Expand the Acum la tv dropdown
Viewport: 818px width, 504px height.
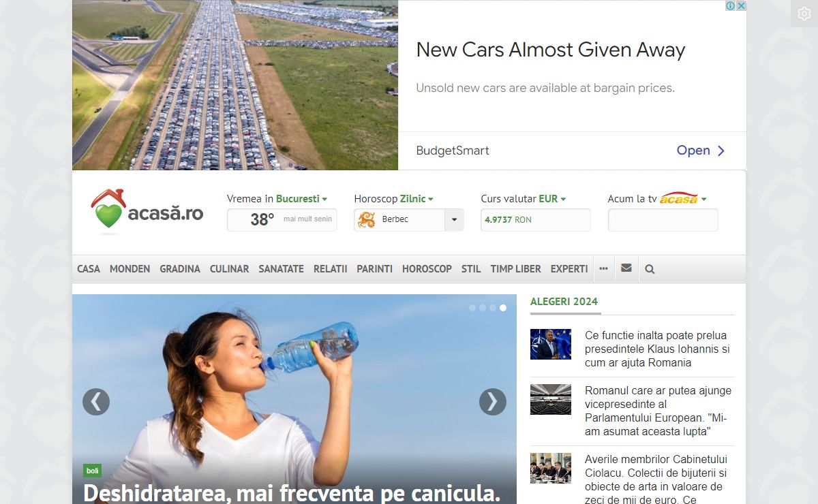pos(703,199)
